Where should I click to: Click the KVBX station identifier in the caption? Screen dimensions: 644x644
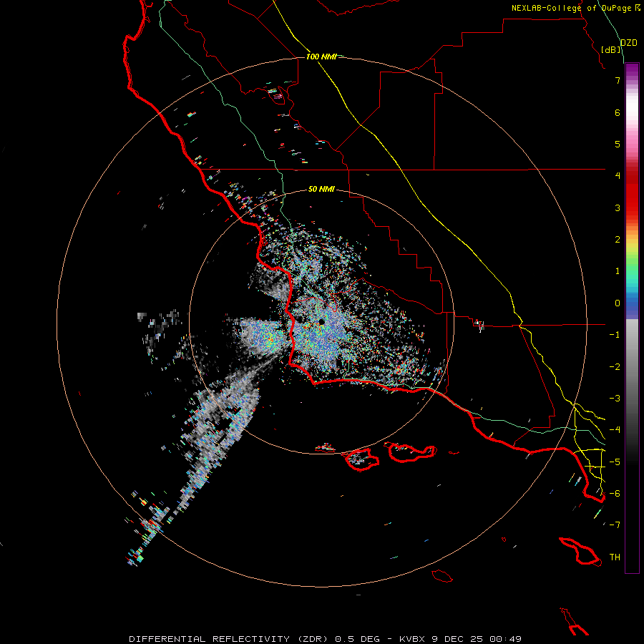click(413, 639)
